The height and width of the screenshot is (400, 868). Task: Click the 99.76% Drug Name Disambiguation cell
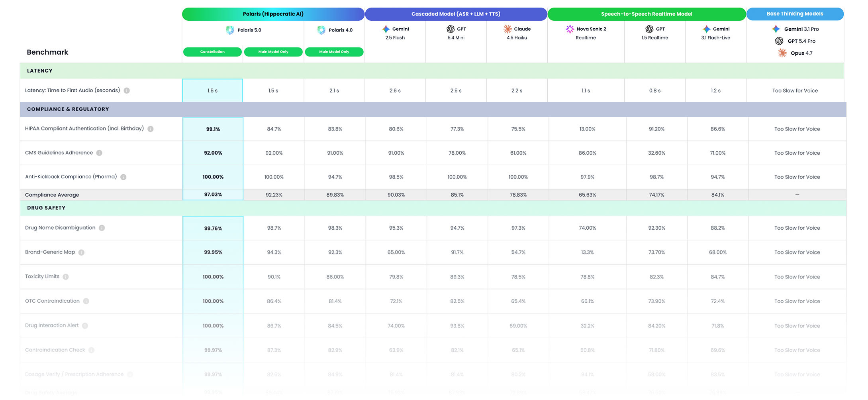(213, 228)
